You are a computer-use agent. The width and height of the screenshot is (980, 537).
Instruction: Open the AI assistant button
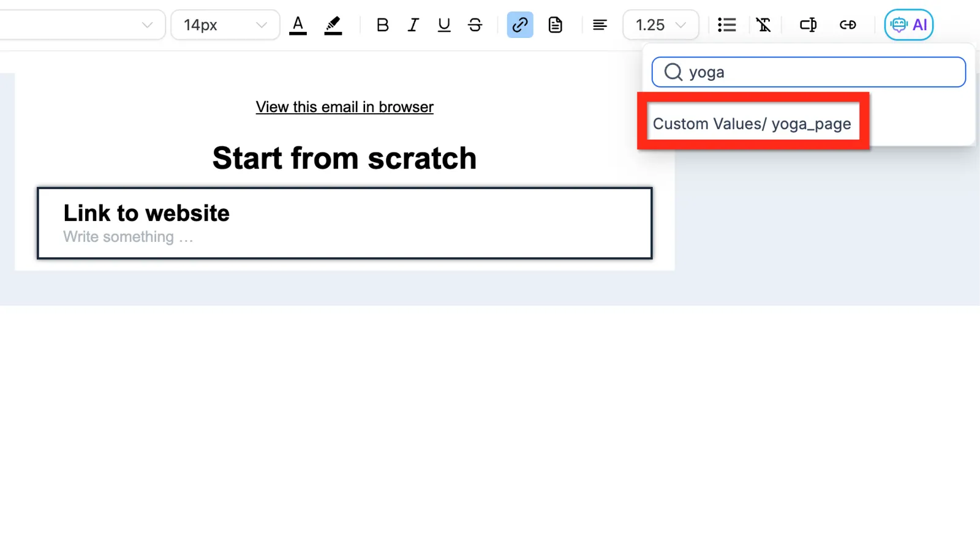pyautogui.click(x=909, y=25)
